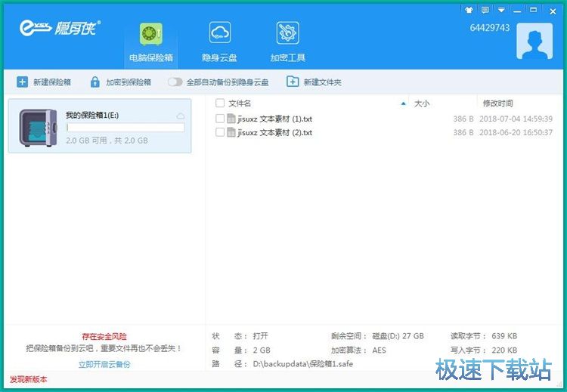Click the cloud icon on 我的保险箱1
This screenshot has height=392, width=567.
(x=181, y=116)
